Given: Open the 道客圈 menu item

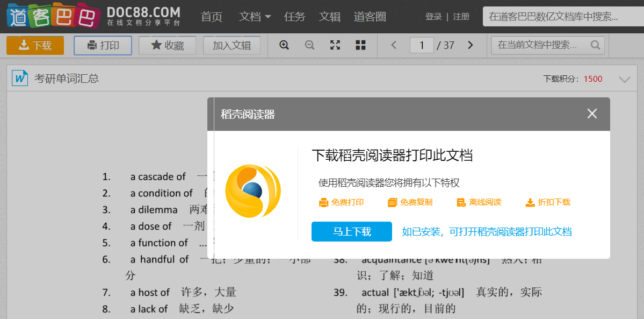Looking at the screenshot, I should point(370,17).
